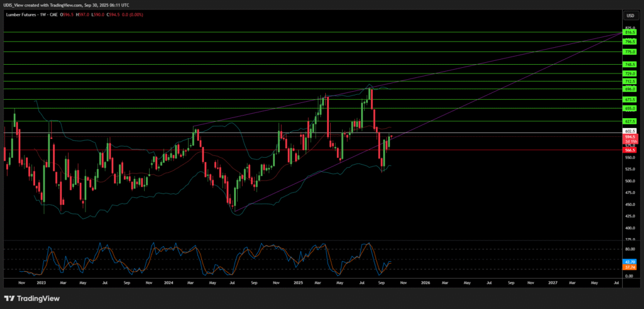Click the 2024 label on time axis
Screen dimensions: 644x309
coord(168,283)
